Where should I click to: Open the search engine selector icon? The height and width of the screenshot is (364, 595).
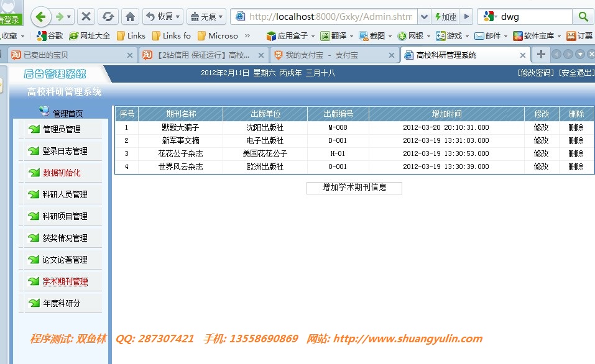click(489, 17)
